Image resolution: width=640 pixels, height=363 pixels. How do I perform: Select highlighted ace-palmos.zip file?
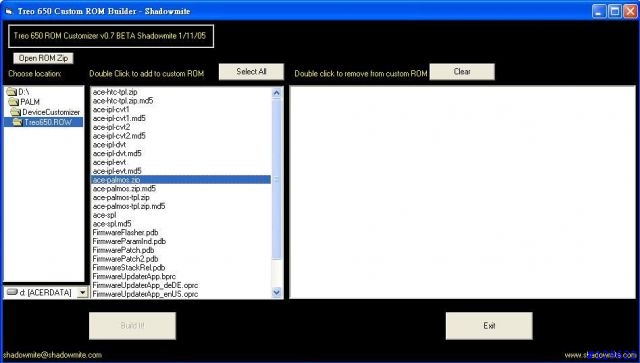pos(180,180)
